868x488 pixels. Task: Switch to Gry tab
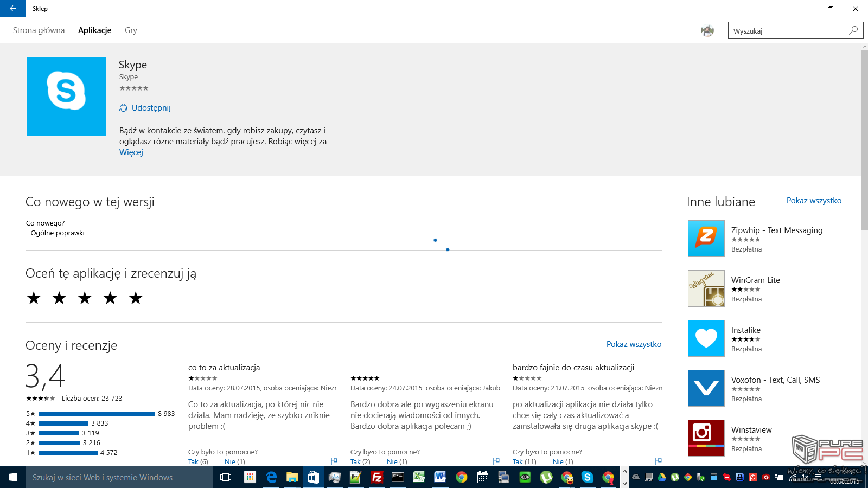point(131,30)
